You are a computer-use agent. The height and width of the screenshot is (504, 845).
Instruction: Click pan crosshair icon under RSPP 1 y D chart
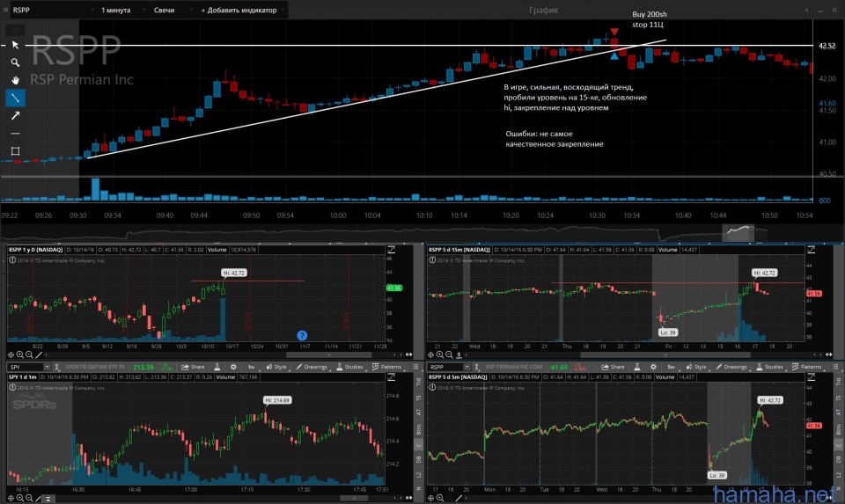tap(11, 354)
